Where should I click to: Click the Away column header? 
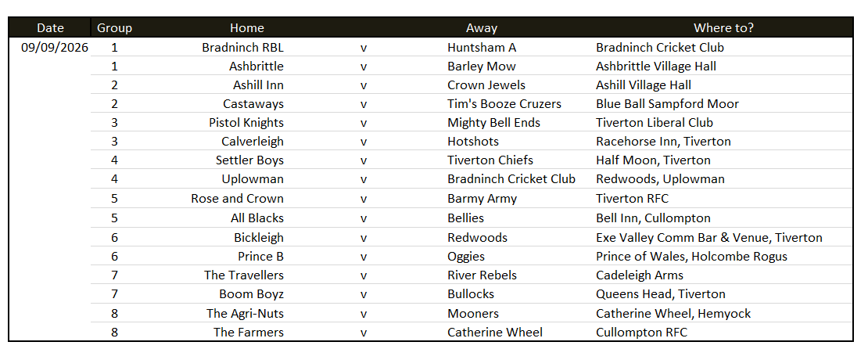482,27
